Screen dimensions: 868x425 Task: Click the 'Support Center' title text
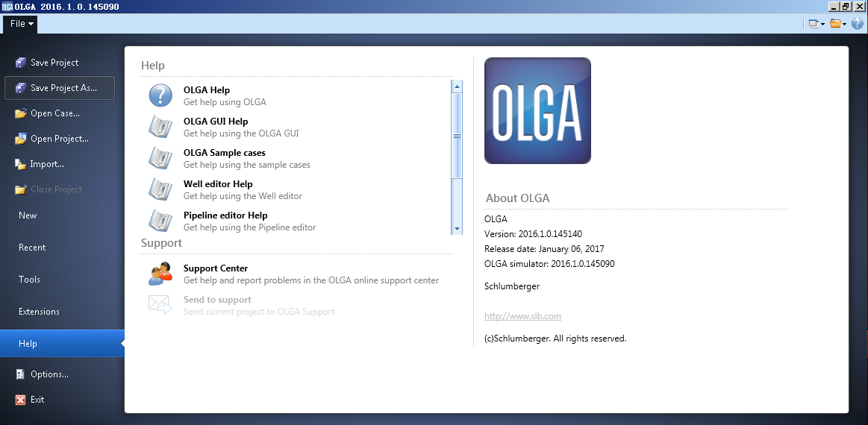point(216,268)
